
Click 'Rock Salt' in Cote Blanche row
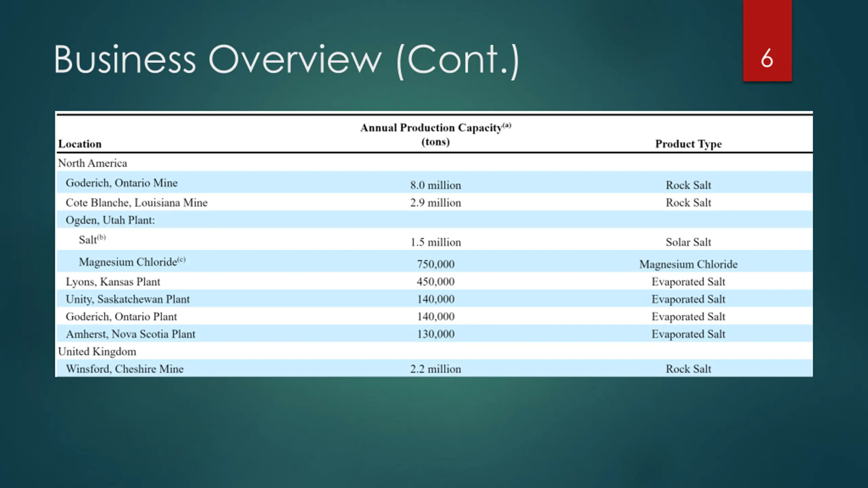tap(688, 203)
